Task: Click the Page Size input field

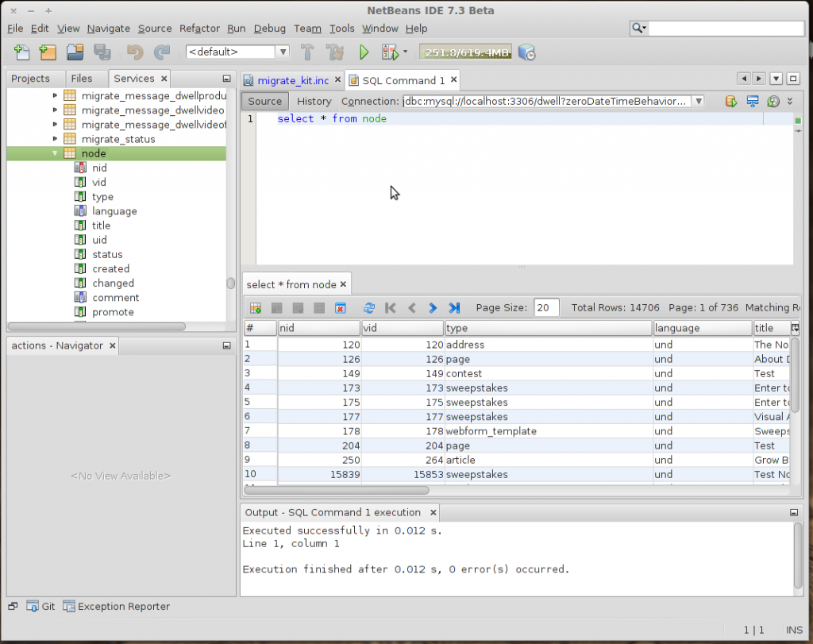Action: [546, 308]
